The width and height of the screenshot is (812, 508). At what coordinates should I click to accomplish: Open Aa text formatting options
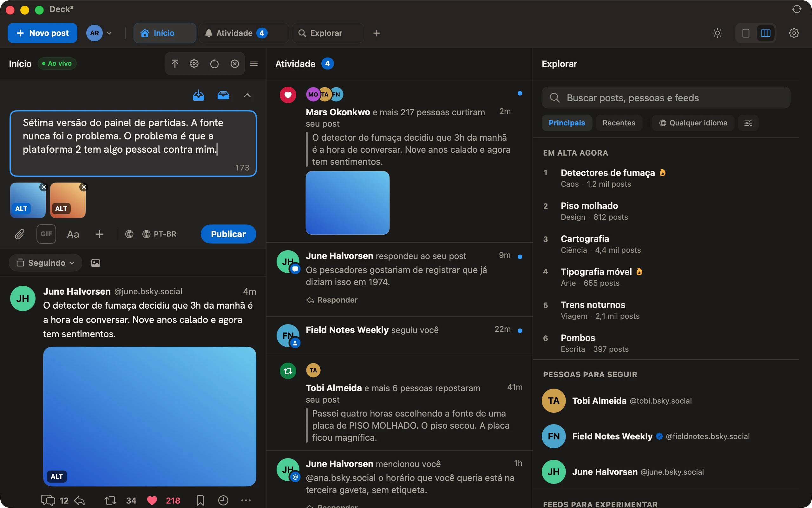tap(73, 234)
